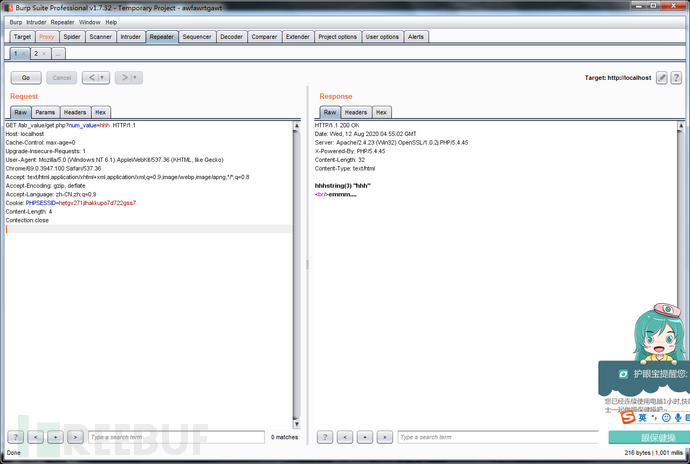Click response search next match arrow
The height and width of the screenshot is (464, 690).
click(385, 437)
